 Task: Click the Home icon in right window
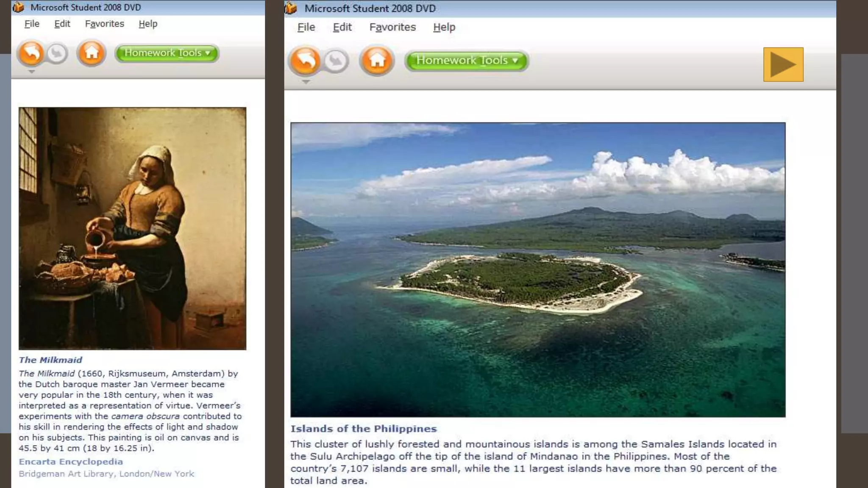(x=377, y=61)
